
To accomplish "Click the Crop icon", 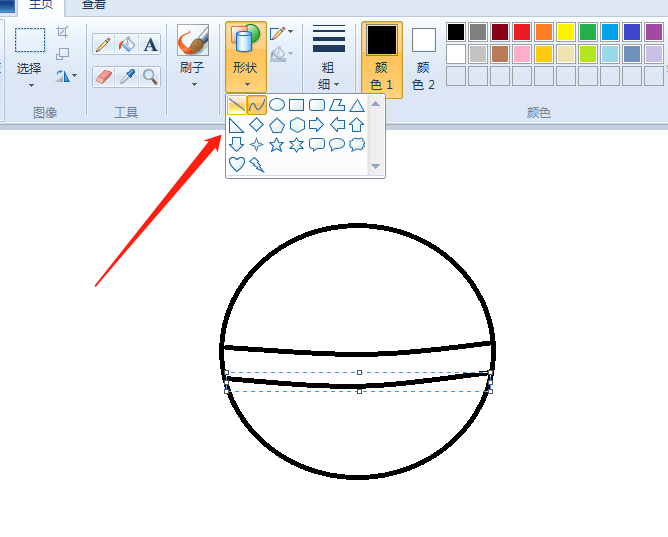I will point(63,32).
